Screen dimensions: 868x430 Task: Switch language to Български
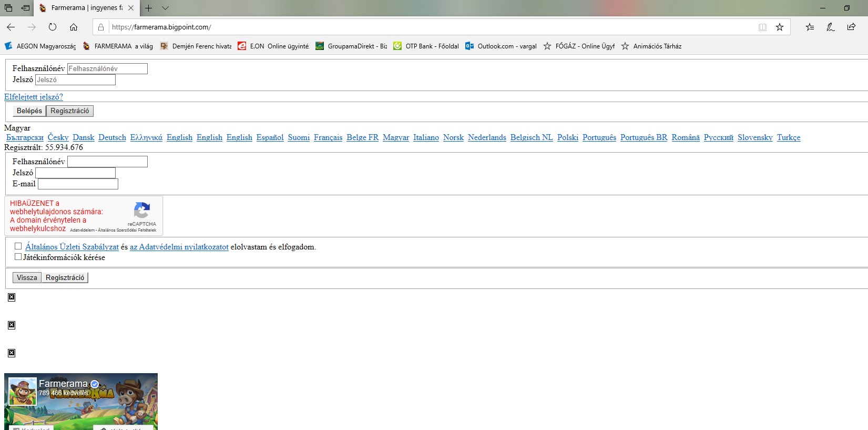[x=25, y=137]
